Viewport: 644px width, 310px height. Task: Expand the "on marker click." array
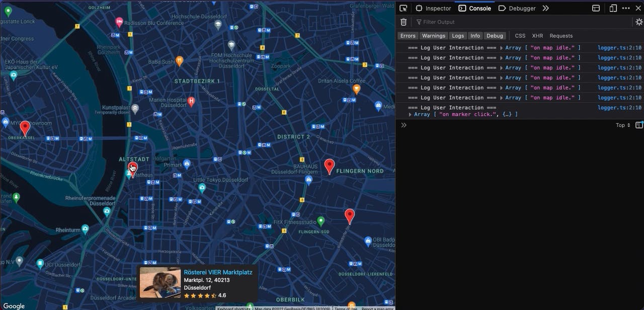(411, 115)
